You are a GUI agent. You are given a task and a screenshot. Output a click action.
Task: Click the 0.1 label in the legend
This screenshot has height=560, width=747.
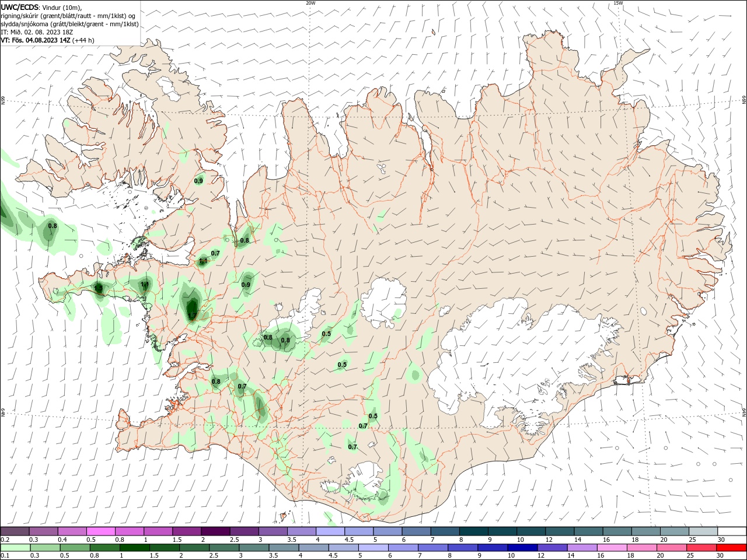[5, 556]
